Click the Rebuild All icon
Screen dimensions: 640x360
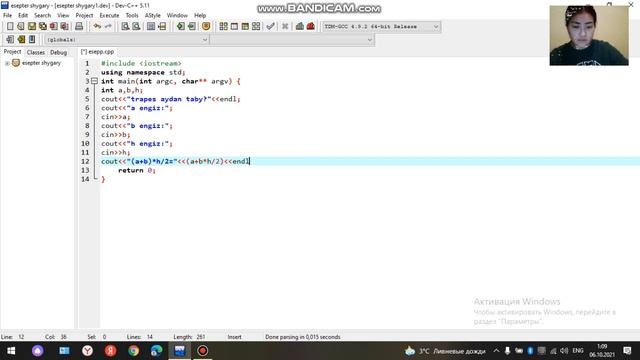pos(256,27)
